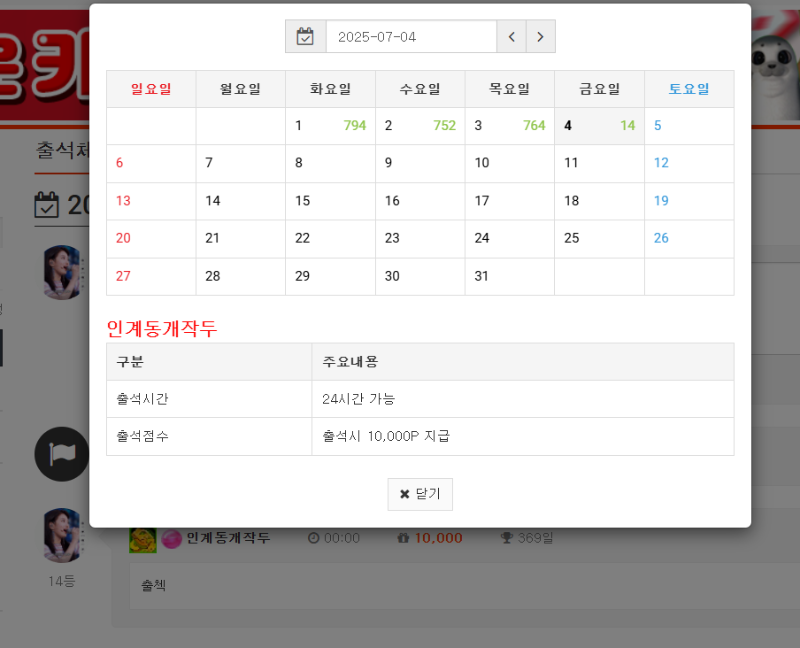The height and width of the screenshot is (648, 800).
Task: Select July 30 in the calendar
Action: [420, 277]
